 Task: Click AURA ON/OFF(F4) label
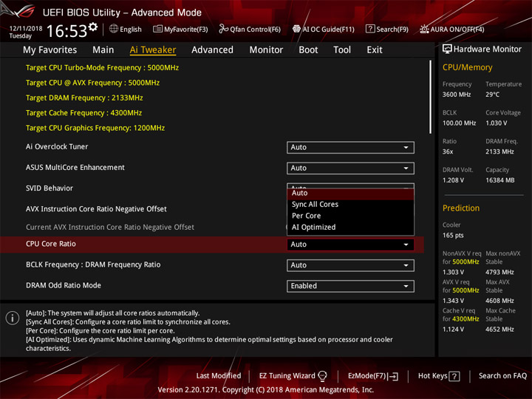coord(457,29)
